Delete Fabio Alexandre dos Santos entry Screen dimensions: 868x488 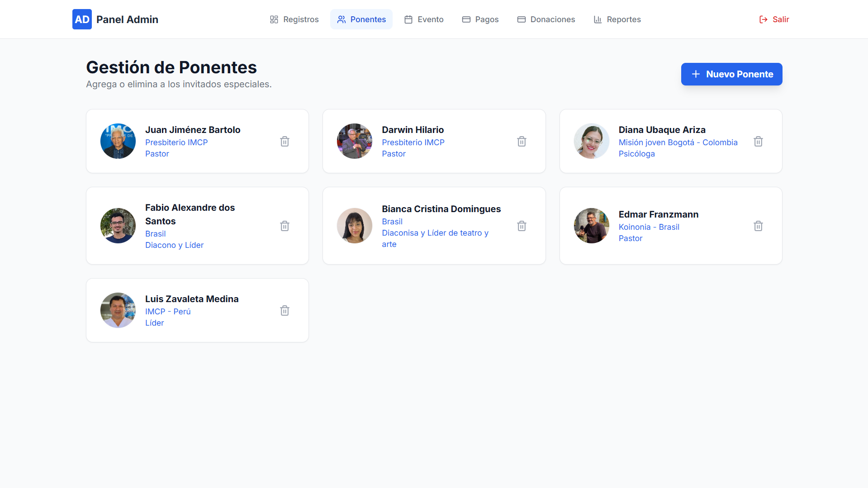coord(285,226)
